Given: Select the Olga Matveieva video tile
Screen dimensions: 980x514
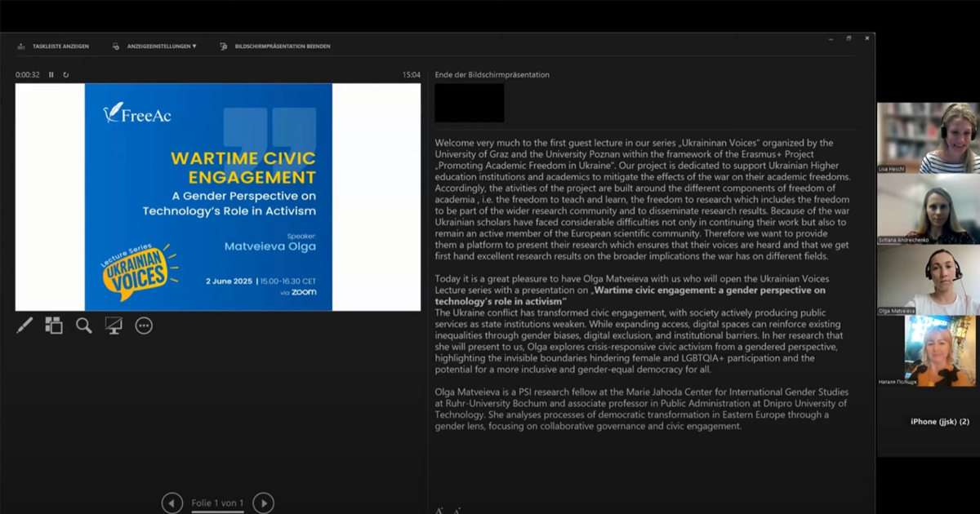Looking at the screenshot, I should (928, 280).
